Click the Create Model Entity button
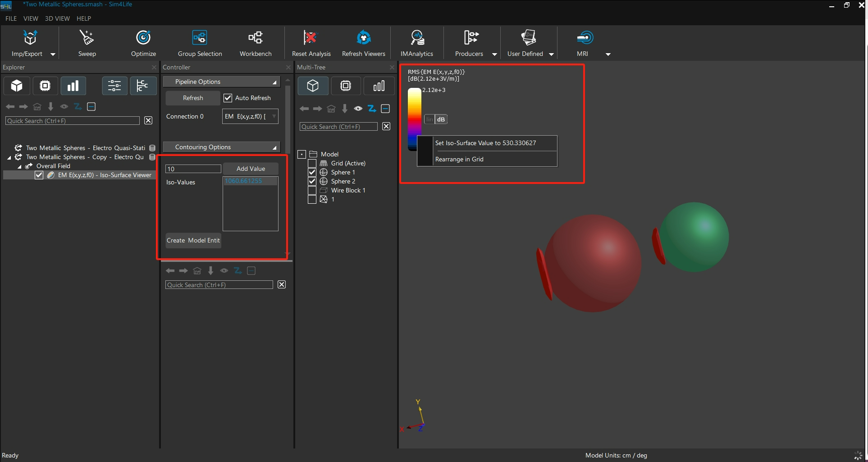868x462 pixels. click(x=193, y=240)
